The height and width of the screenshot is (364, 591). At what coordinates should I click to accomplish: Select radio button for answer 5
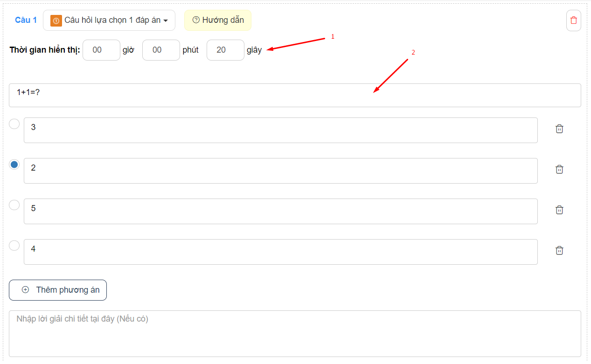point(14,205)
